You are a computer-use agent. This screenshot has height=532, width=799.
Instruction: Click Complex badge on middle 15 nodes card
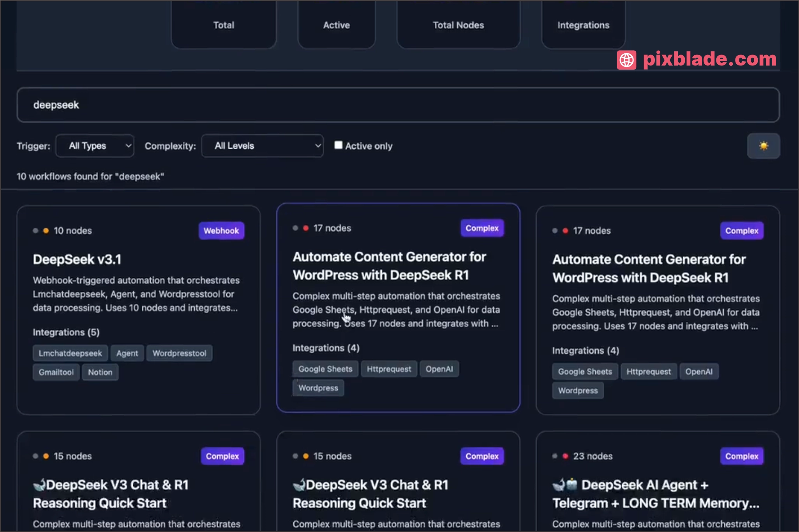click(x=482, y=456)
